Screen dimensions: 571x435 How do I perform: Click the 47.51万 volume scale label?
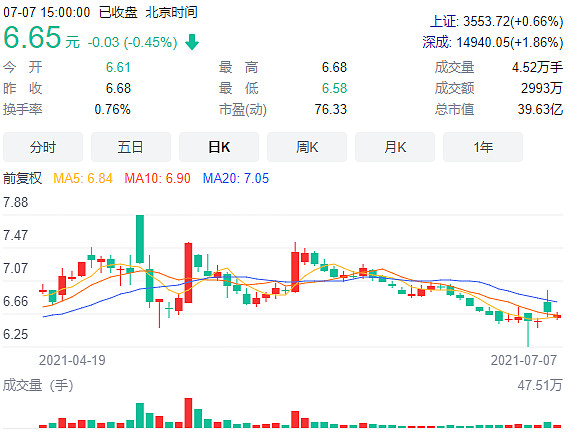[x=540, y=385]
